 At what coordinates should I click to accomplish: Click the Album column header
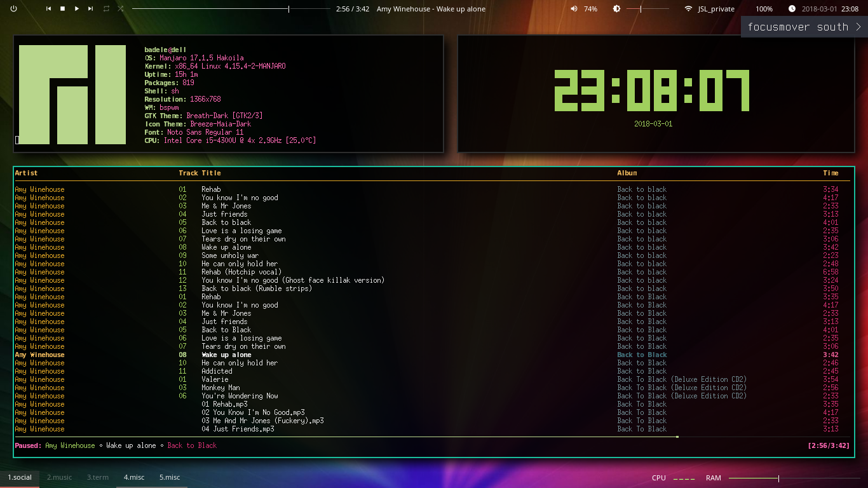(627, 173)
